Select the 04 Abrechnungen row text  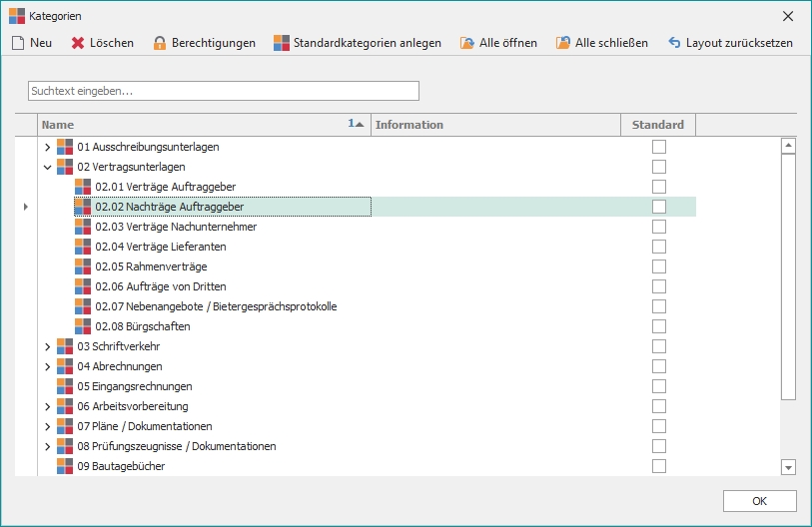click(120, 366)
